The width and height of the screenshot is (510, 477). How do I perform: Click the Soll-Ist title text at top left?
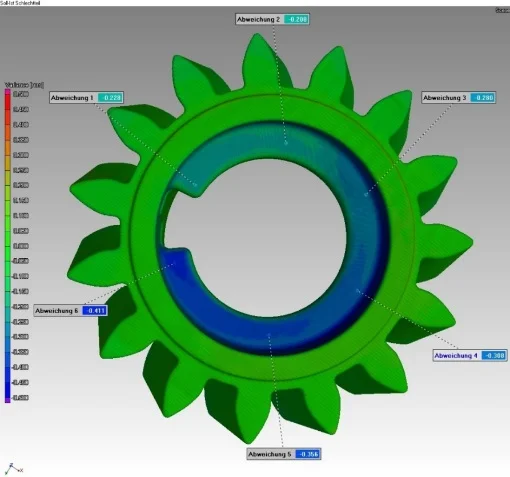(x=20, y=3)
